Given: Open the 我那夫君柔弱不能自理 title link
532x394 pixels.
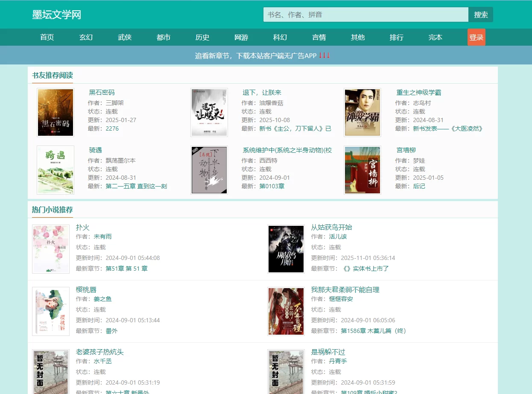Looking at the screenshot, I should [x=345, y=290].
